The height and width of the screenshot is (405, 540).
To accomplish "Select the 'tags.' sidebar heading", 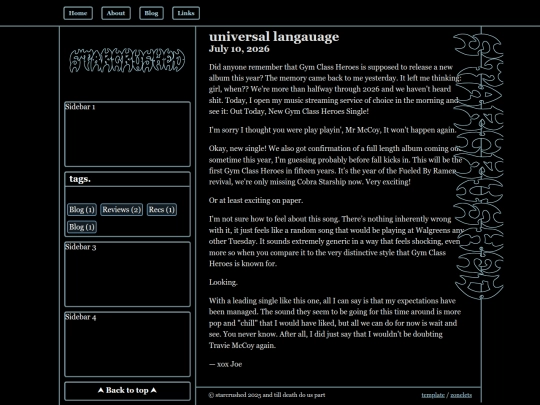I will pyautogui.click(x=80, y=179).
